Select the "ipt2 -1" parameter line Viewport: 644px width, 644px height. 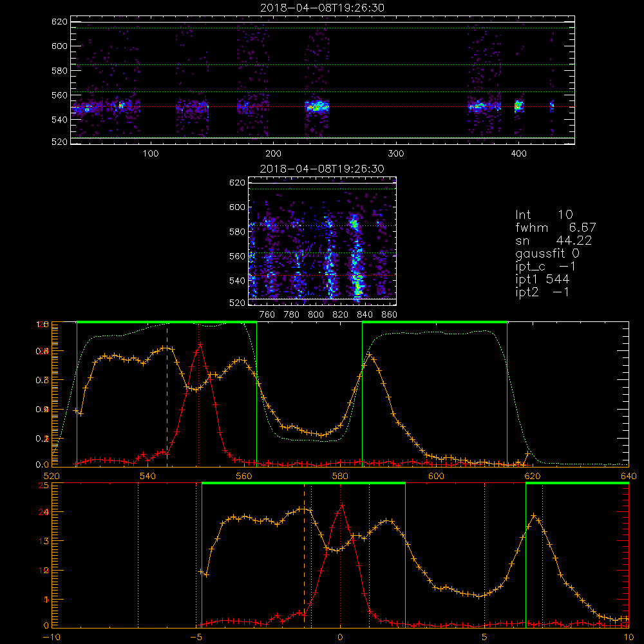(x=542, y=292)
